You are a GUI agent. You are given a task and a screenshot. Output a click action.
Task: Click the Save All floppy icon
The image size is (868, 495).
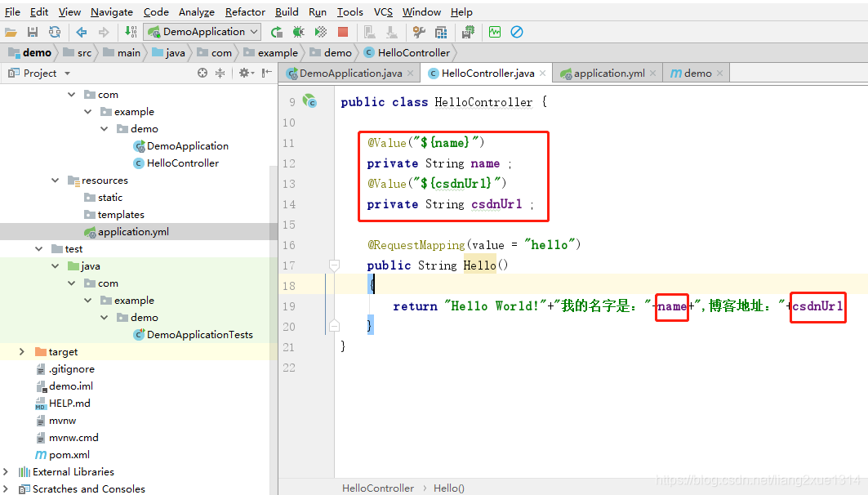point(33,32)
